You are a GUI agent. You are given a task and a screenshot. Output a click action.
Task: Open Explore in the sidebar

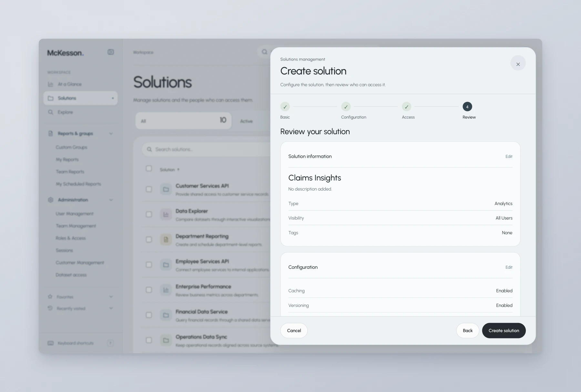click(x=80, y=112)
